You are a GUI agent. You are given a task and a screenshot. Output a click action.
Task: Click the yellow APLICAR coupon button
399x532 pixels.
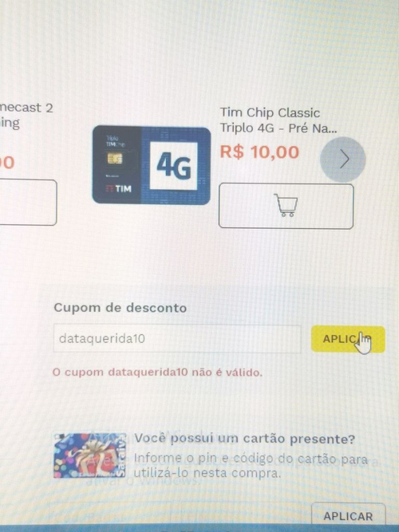(x=348, y=339)
